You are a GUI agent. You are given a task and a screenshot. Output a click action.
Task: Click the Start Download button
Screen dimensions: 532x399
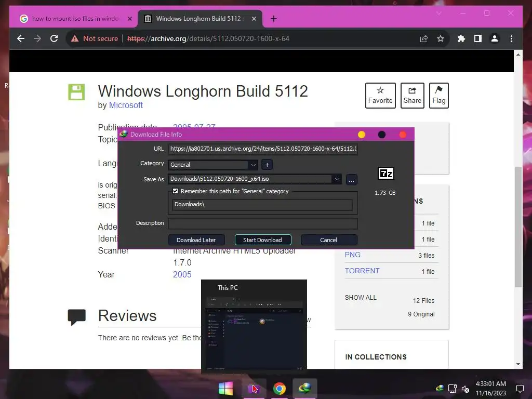[x=262, y=240]
